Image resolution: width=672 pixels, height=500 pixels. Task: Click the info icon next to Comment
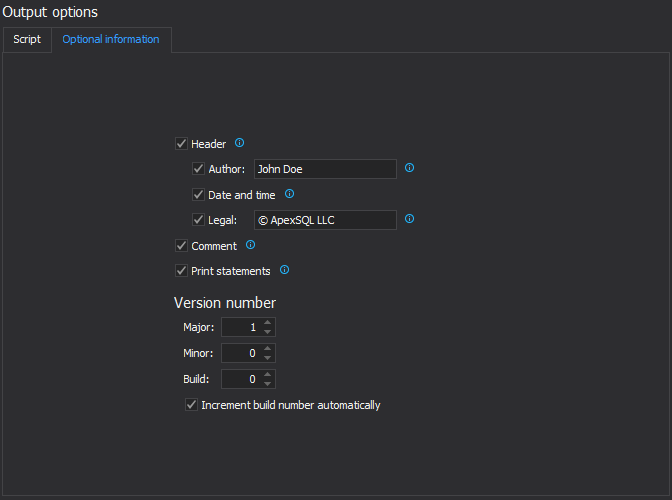(250, 245)
